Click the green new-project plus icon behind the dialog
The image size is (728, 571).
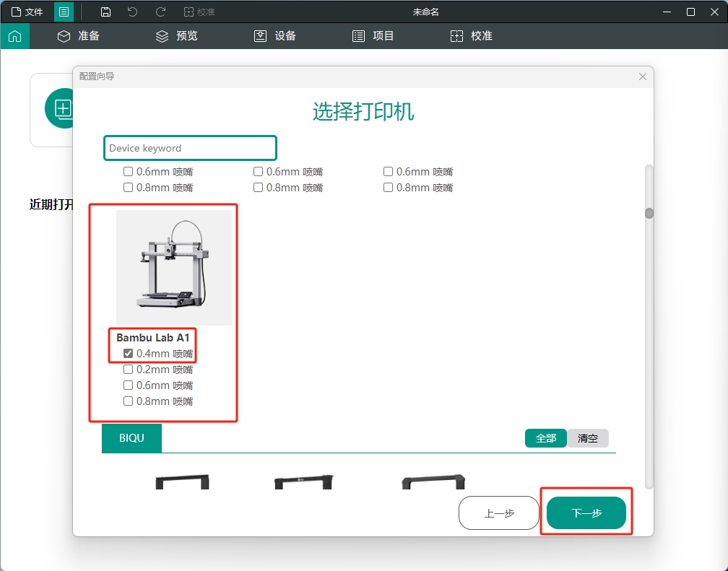point(59,108)
